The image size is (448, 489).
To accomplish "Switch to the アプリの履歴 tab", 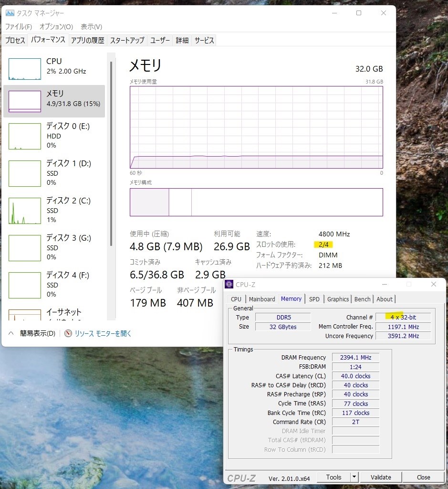I will pyautogui.click(x=87, y=40).
